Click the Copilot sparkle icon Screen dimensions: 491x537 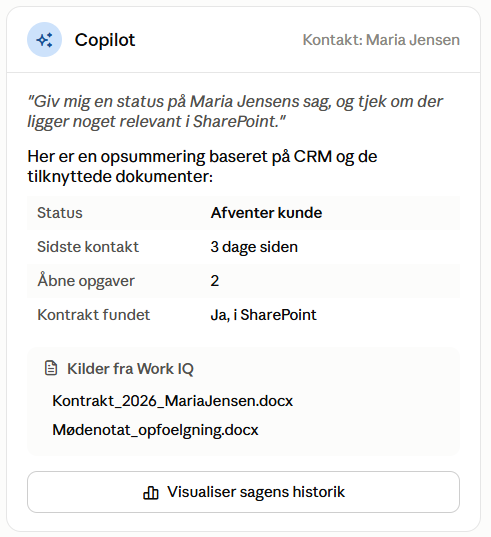(x=45, y=40)
